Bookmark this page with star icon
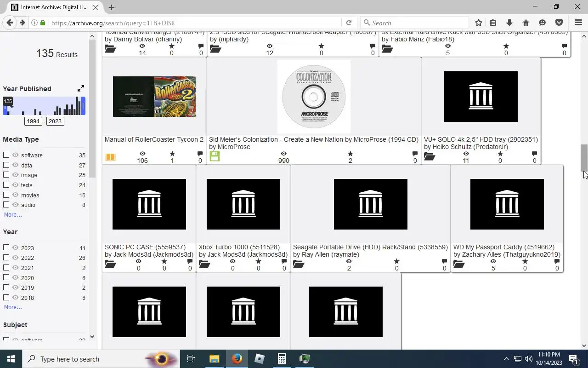The width and height of the screenshot is (588, 368). 478,23
